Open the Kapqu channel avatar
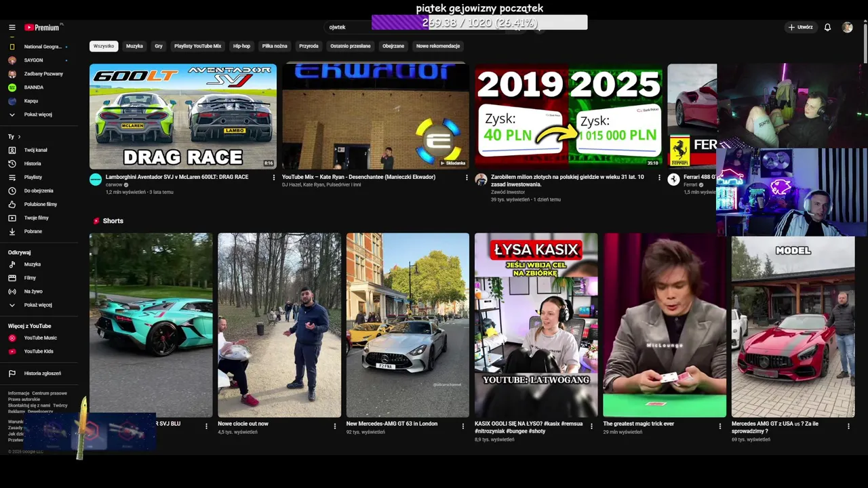 (12, 101)
